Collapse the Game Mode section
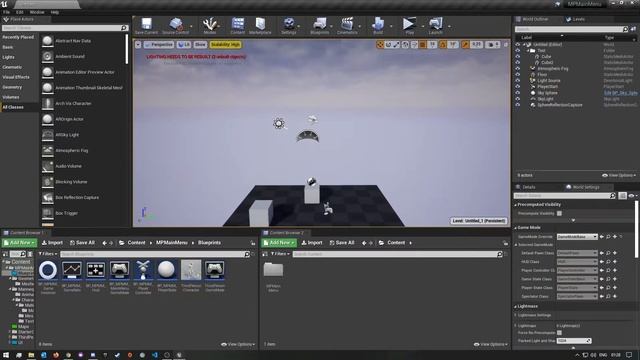 516,228
